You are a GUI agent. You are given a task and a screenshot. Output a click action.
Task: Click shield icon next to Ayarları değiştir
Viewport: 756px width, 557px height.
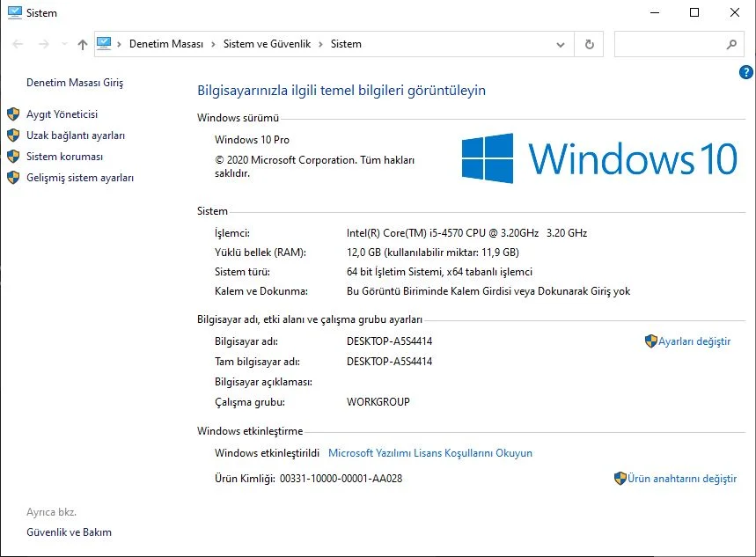(651, 341)
